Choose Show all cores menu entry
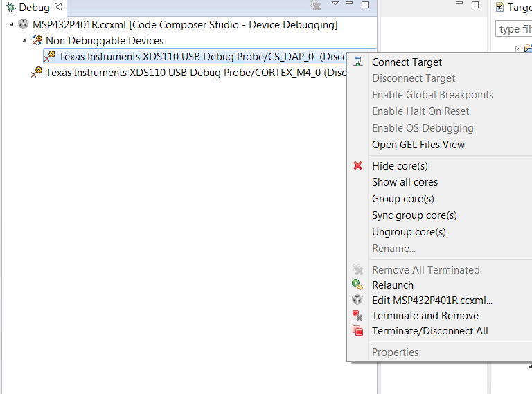Viewport: 532px width, 394px height. 405,182
